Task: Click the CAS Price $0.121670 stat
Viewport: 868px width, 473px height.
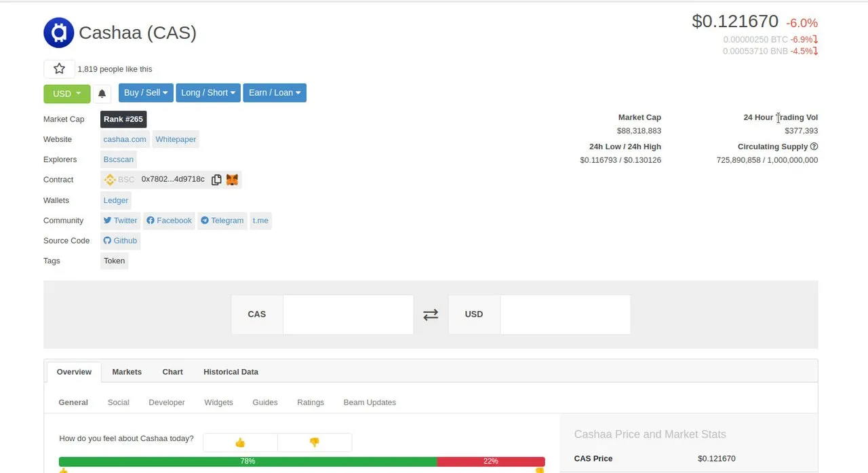Action: (x=717, y=459)
